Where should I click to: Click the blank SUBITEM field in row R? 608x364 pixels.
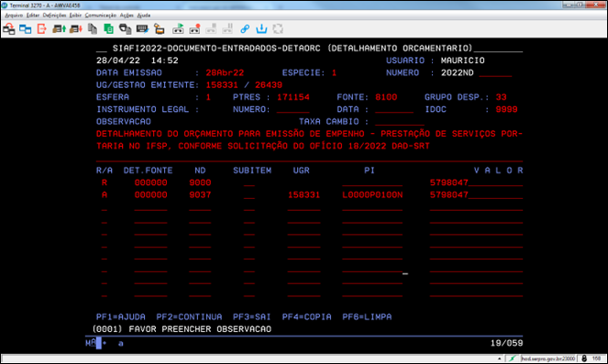(x=249, y=183)
